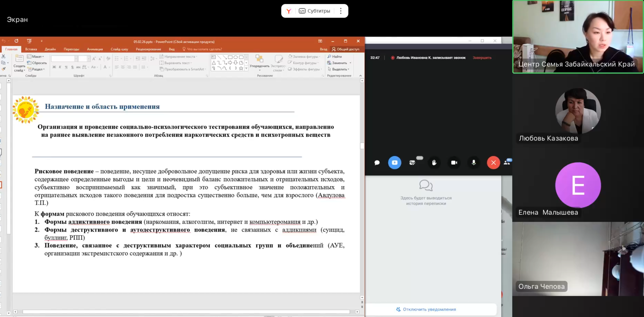Toggle the camera on or off

click(x=454, y=163)
